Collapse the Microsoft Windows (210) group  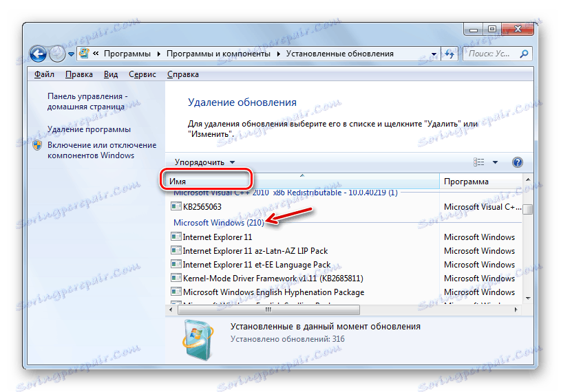(219, 223)
